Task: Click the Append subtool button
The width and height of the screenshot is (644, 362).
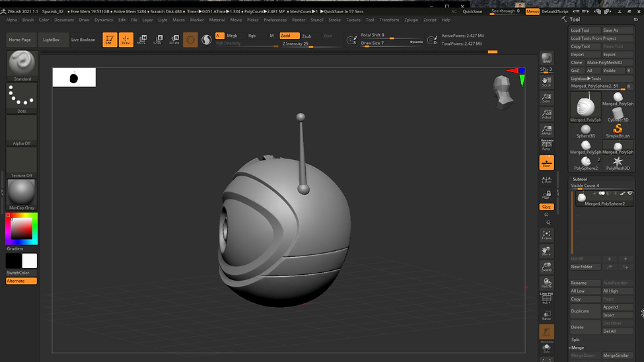Action: (618, 307)
